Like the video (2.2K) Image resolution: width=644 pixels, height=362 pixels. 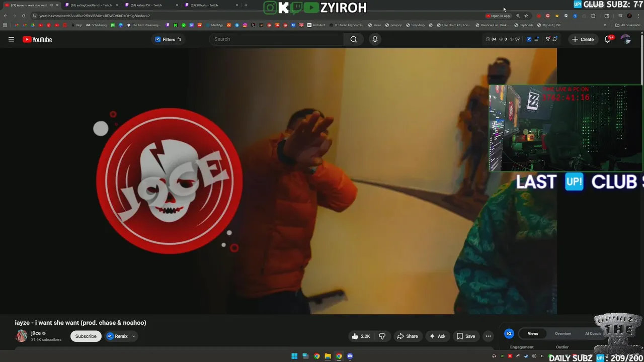pos(361,336)
